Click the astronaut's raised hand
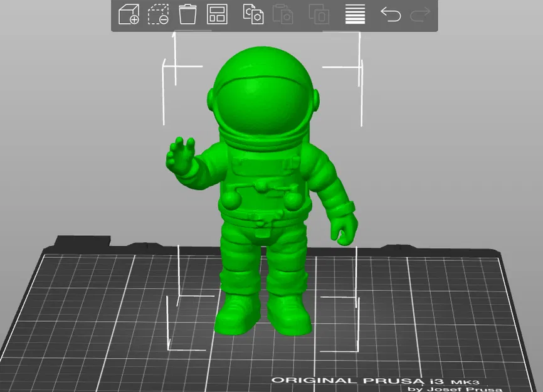Screen dimensions: 543x392 tap(182, 154)
